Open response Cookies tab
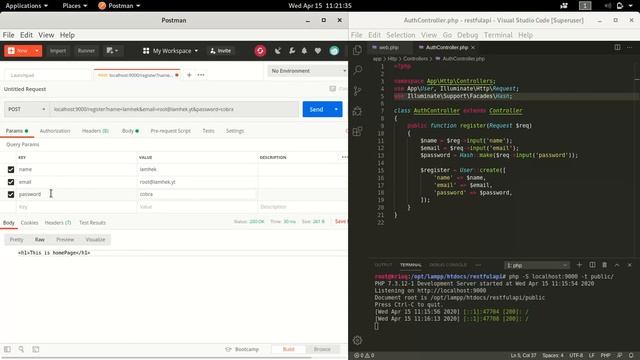This screenshot has width=640, height=360. pos(29,223)
